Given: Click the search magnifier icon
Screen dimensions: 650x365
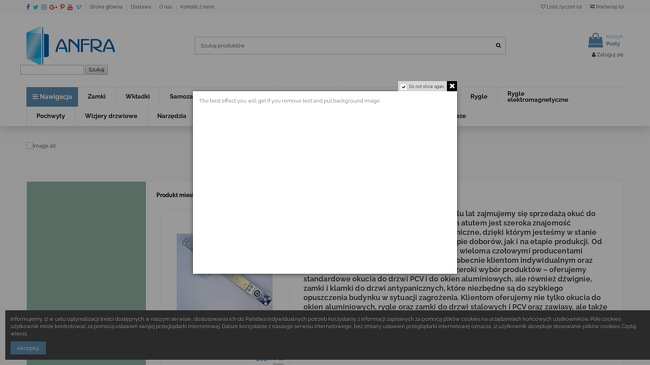Looking at the screenshot, I should [498, 46].
